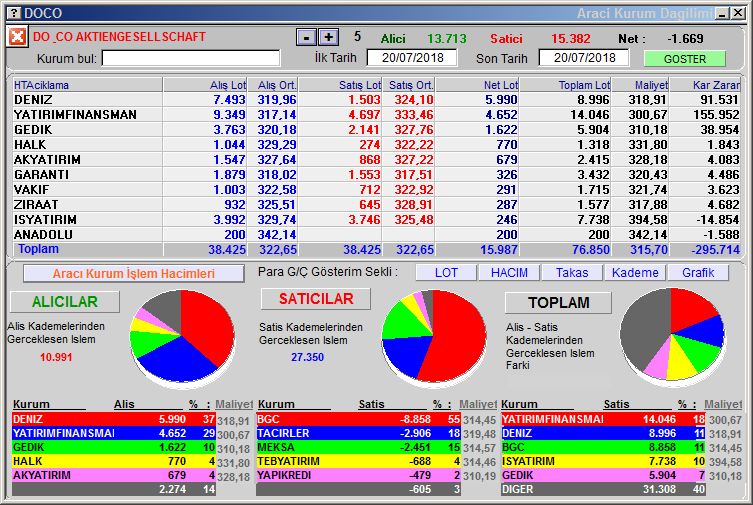
Task: Click gray DIGER row in total list
Action: pos(603,489)
